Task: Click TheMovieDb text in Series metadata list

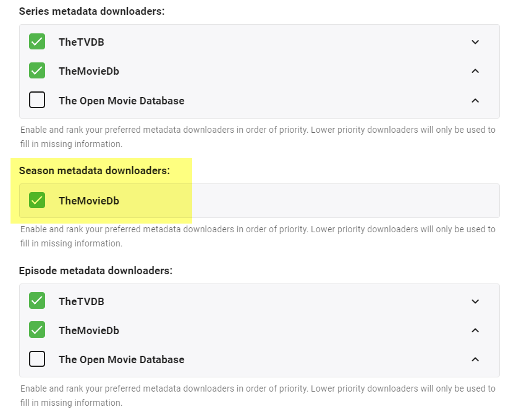Action: coord(88,71)
